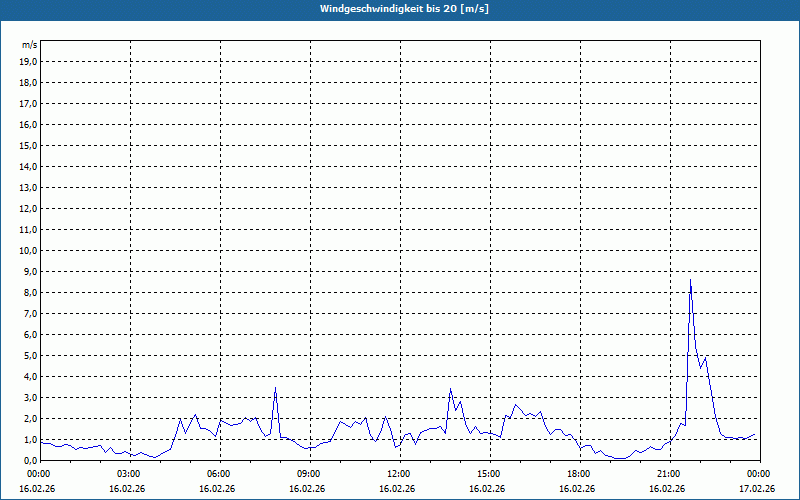Click the 03:00 time label

pyautogui.click(x=127, y=473)
